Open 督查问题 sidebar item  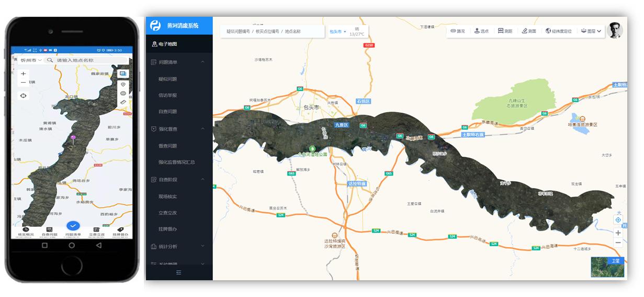coord(167,146)
